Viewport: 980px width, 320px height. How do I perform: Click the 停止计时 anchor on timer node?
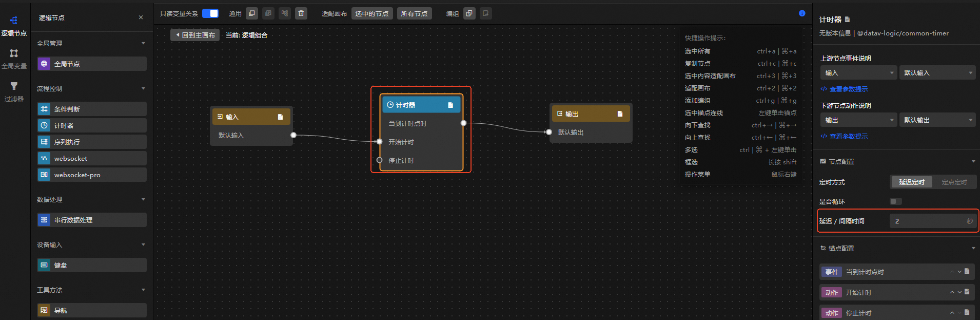(x=379, y=160)
